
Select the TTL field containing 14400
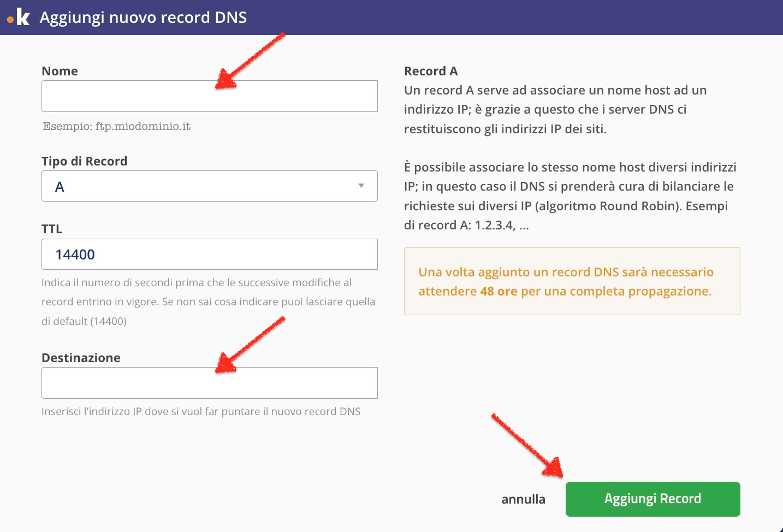[x=210, y=254]
